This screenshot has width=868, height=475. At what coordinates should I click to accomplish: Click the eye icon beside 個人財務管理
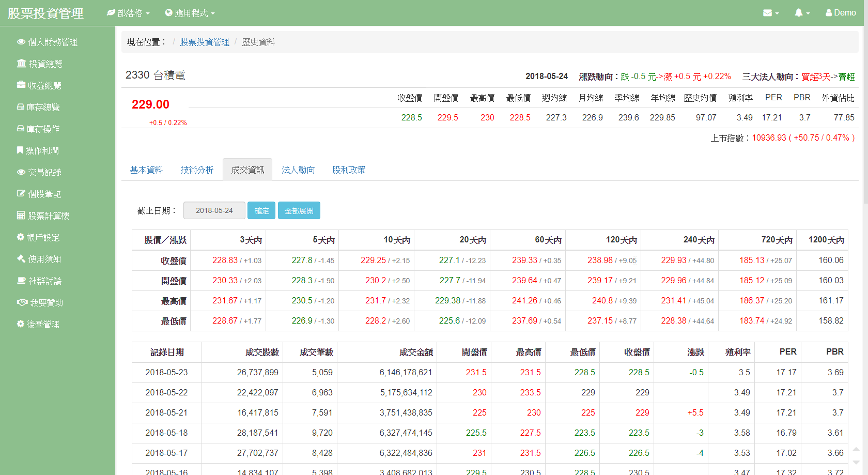21,42
